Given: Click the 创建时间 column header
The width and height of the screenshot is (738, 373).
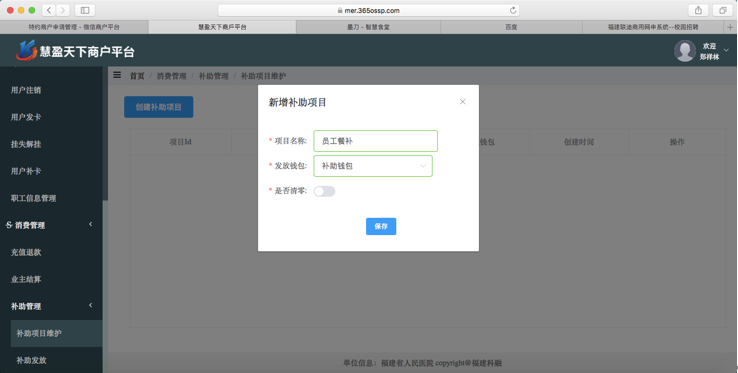Looking at the screenshot, I should (x=579, y=142).
